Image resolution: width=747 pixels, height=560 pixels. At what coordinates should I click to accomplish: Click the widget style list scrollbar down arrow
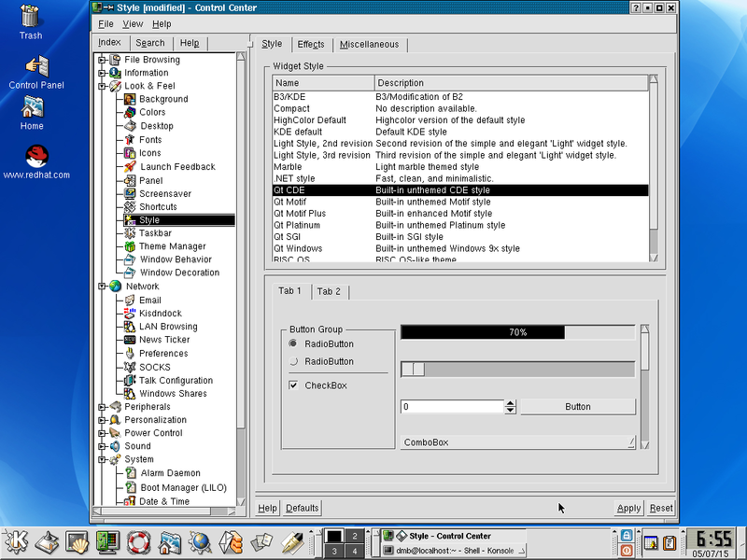pyautogui.click(x=654, y=258)
